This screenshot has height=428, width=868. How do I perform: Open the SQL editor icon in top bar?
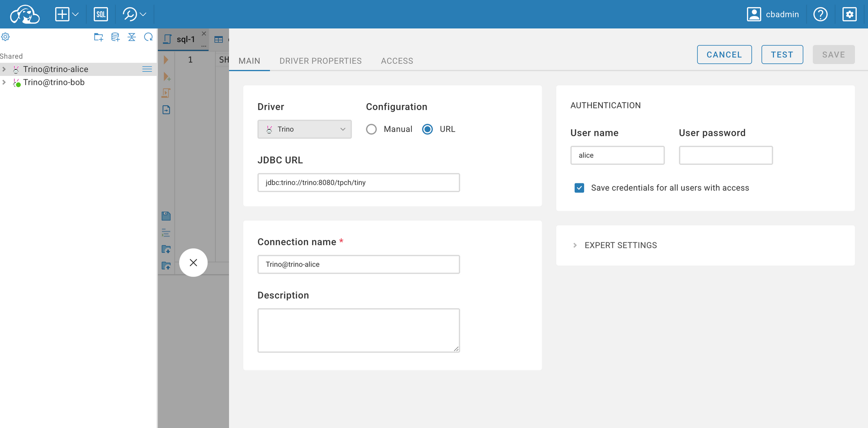[x=101, y=14]
